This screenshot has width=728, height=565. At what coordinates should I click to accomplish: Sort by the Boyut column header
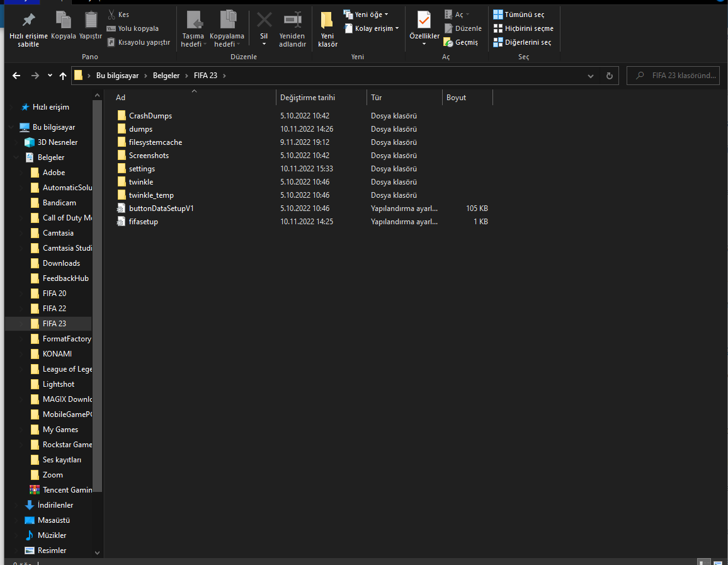(x=467, y=98)
